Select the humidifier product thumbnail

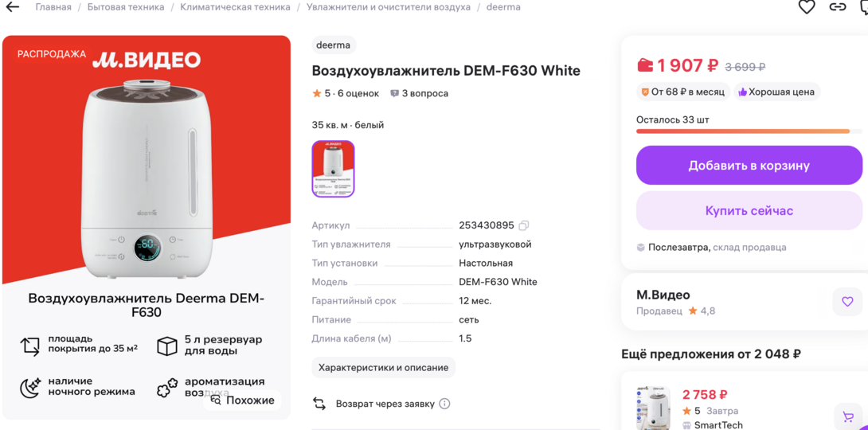[x=333, y=169]
